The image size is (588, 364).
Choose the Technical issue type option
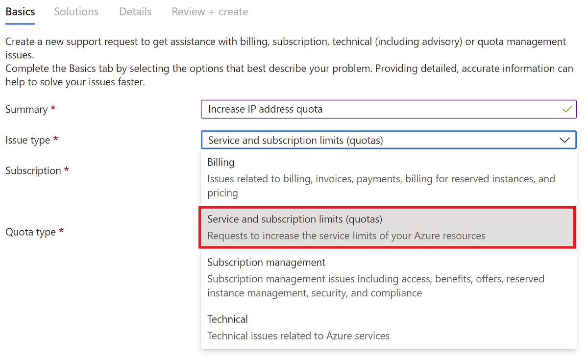click(227, 319)
